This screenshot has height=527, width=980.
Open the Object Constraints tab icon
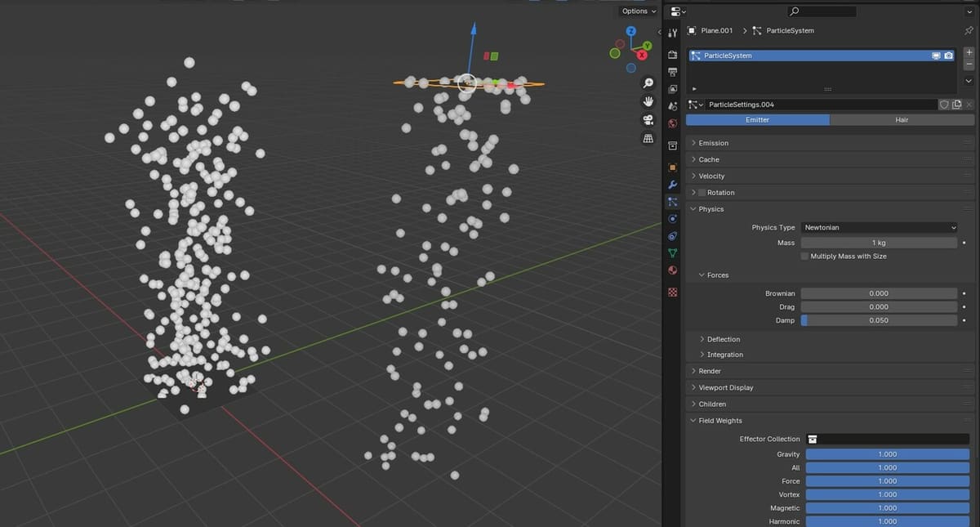[673, 236]
